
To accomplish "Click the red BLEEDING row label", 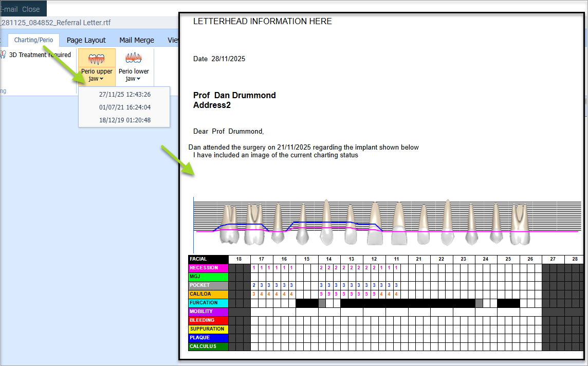I will tap(208, 320).
